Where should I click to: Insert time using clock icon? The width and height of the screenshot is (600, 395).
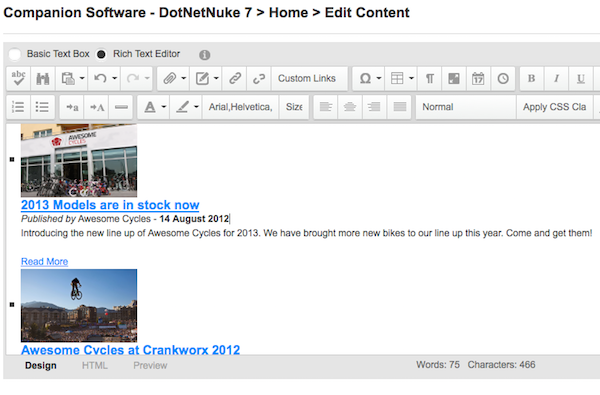pos(503,78)
